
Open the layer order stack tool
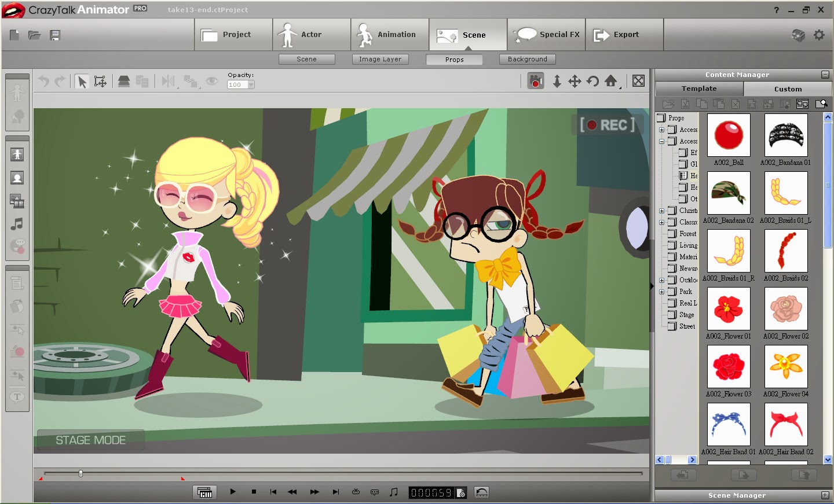point(123,82)
